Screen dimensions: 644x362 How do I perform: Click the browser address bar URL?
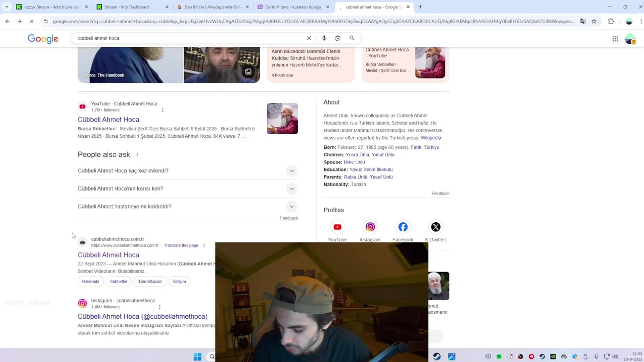tap(313, 21)
